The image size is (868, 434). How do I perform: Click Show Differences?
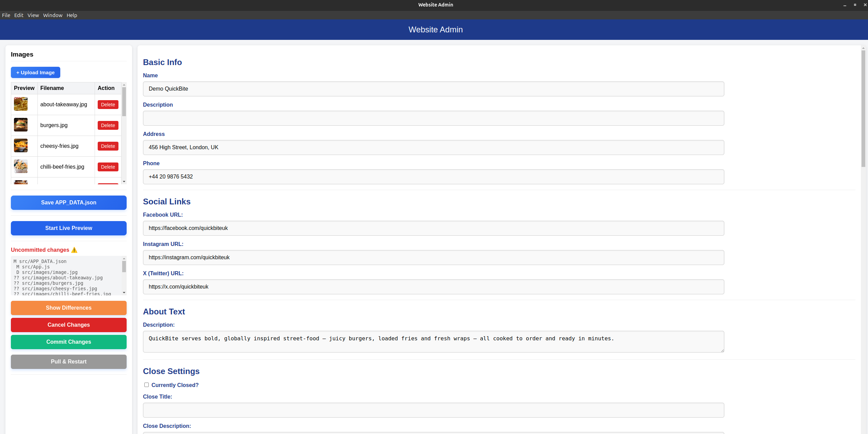point(68,308)
